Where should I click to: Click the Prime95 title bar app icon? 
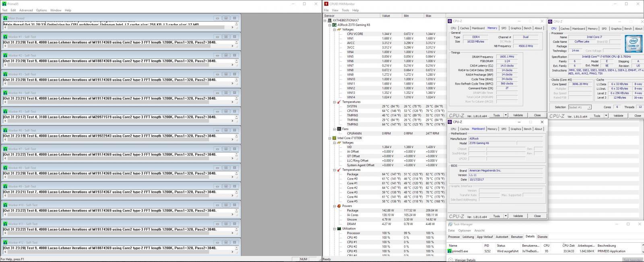(4, 4)
